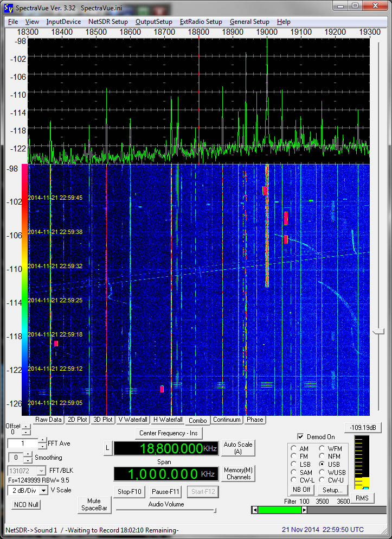Screen dimensions: 392x539
Task: Switch to the H Waterfall tab
Action: pyautogui.click(x=168, y=420)
